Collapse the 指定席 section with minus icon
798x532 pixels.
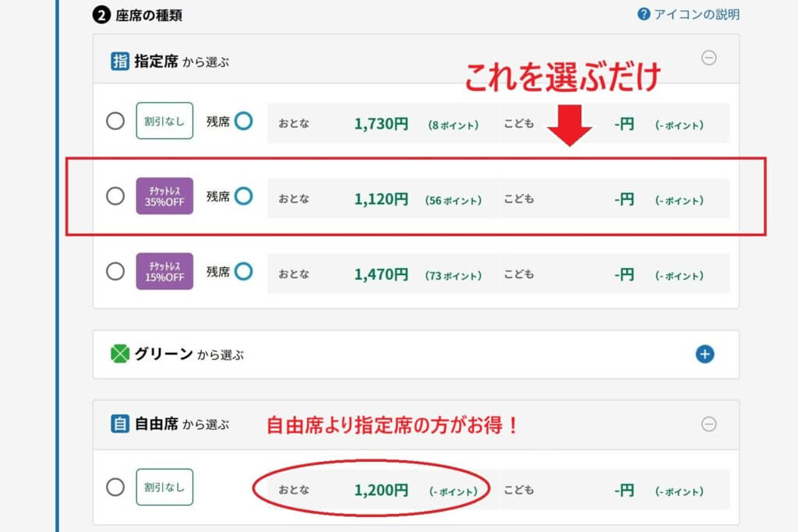tap(708, 58)
